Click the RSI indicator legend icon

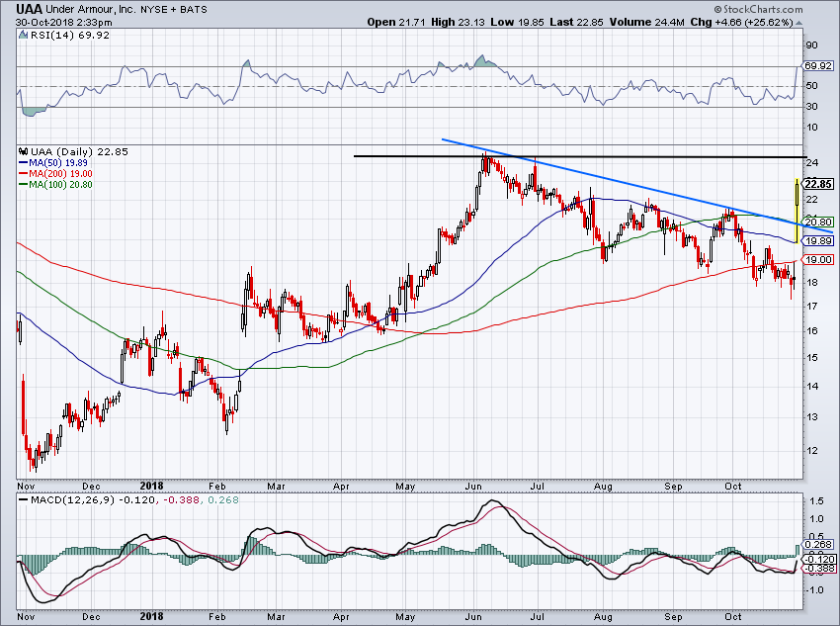pos(23,35)
